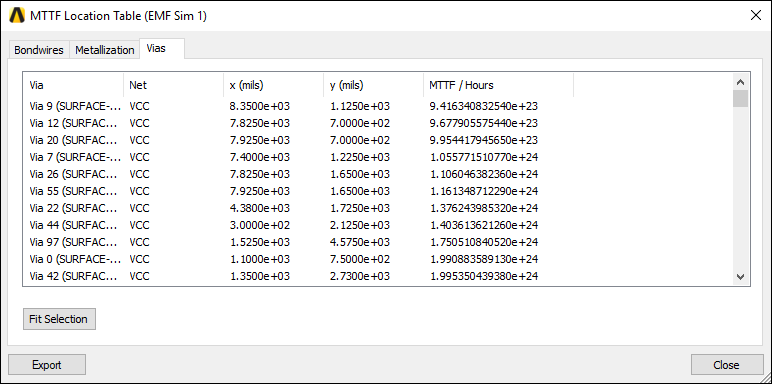This screenshot has height=384, width=772.
Task: Click x value 1.1000e+03 for Via 0
Action: click(260, 259)
